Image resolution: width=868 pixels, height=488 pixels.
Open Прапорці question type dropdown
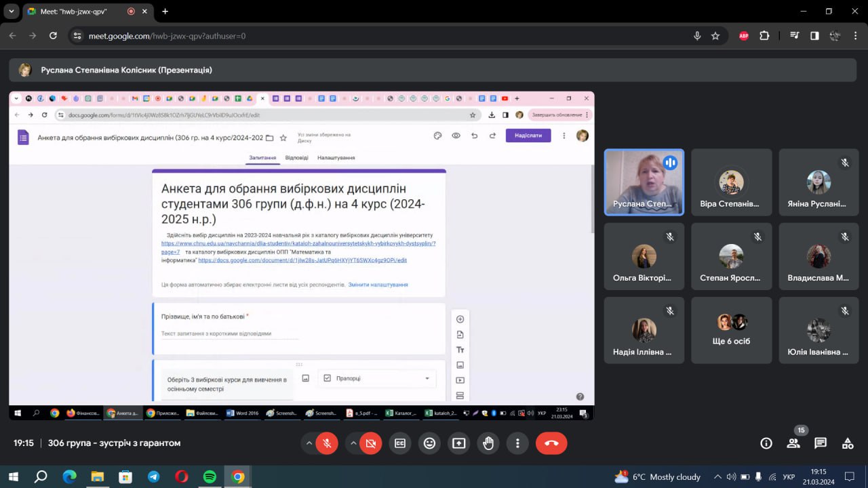coord(377,378)
